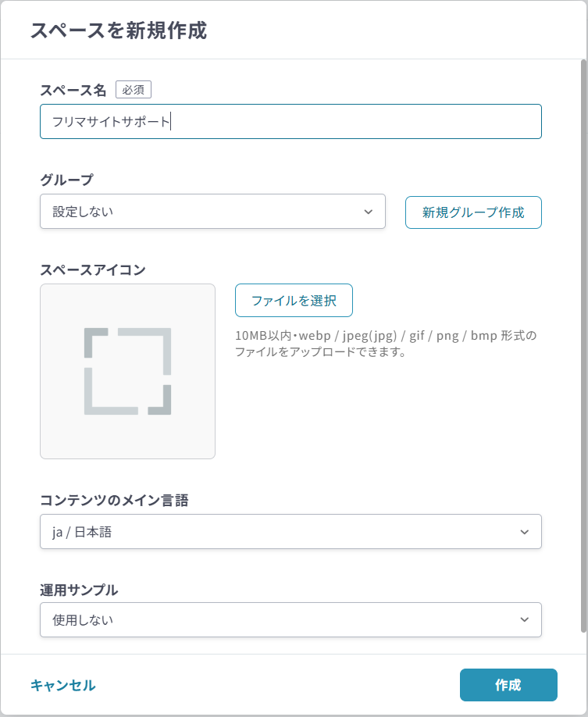Viewport: 588px width, 717px height.
Task: Click the グループ field label
Action: (x=66, y=180)
